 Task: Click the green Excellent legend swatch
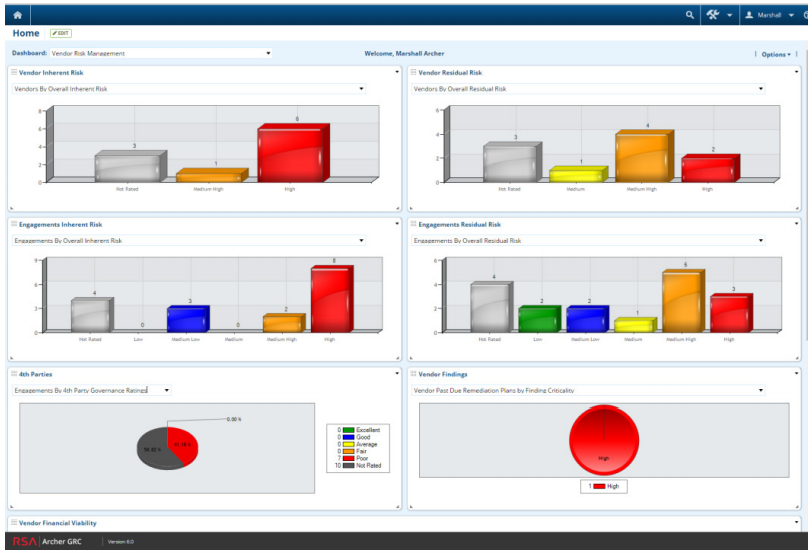pyautogui.click(x=348, y=430)
